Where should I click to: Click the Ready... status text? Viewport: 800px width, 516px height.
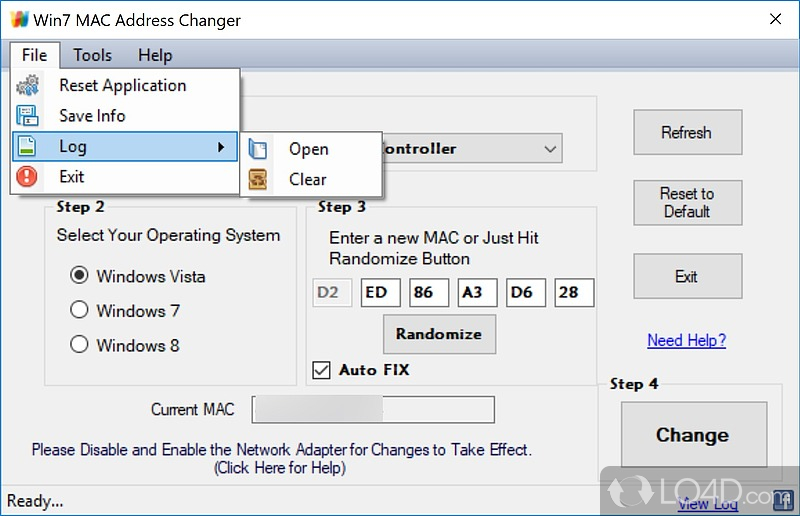point(35,501)
